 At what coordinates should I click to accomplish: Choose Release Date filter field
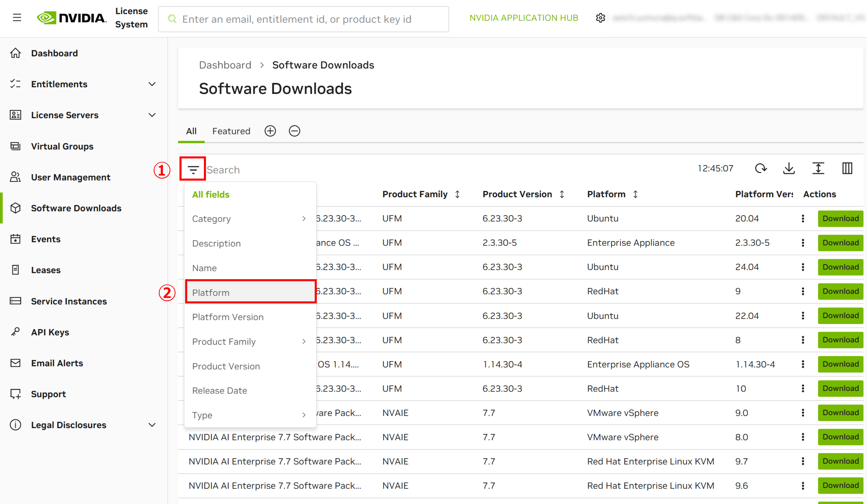pyautogui.click(x=250, y=391)
